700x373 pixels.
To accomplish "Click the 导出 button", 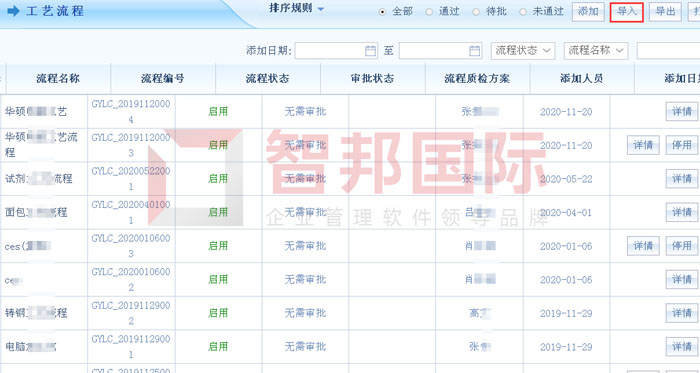I will [665, 12].
